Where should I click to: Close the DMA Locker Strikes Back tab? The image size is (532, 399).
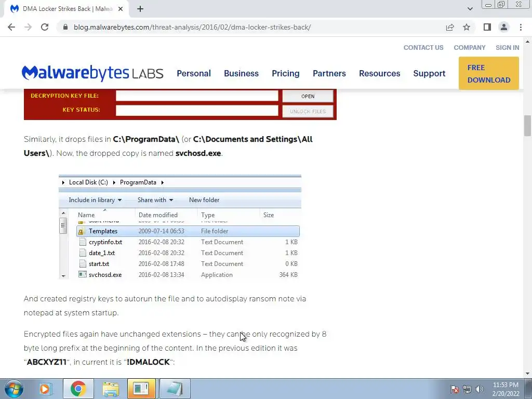coord(121,9)
